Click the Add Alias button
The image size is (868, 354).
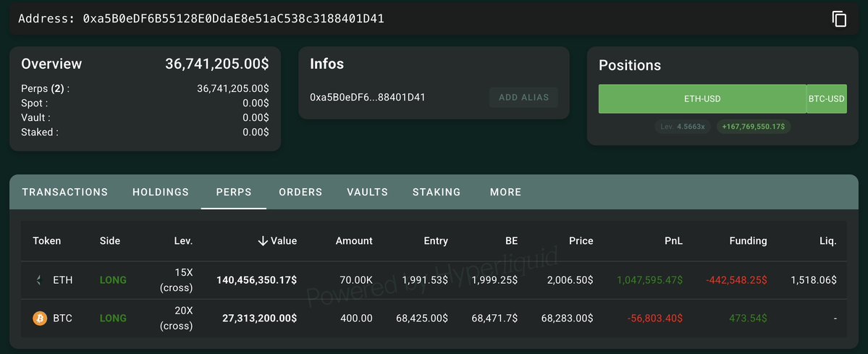pyautogui.click(x=523, y=97)
